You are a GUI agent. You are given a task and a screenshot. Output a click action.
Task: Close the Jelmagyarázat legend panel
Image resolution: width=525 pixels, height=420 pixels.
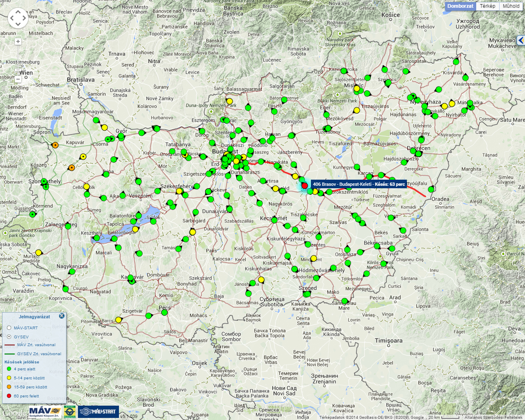62,316
